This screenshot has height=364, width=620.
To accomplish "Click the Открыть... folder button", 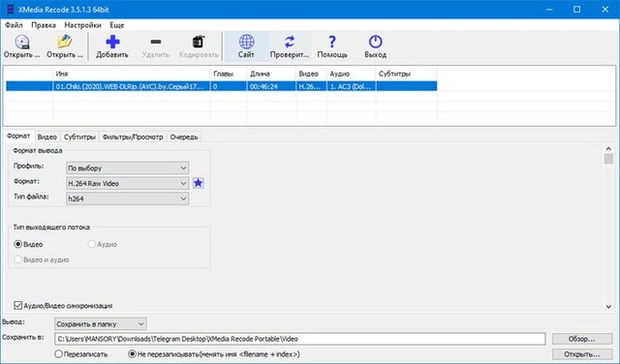I will tap(581, 354).
